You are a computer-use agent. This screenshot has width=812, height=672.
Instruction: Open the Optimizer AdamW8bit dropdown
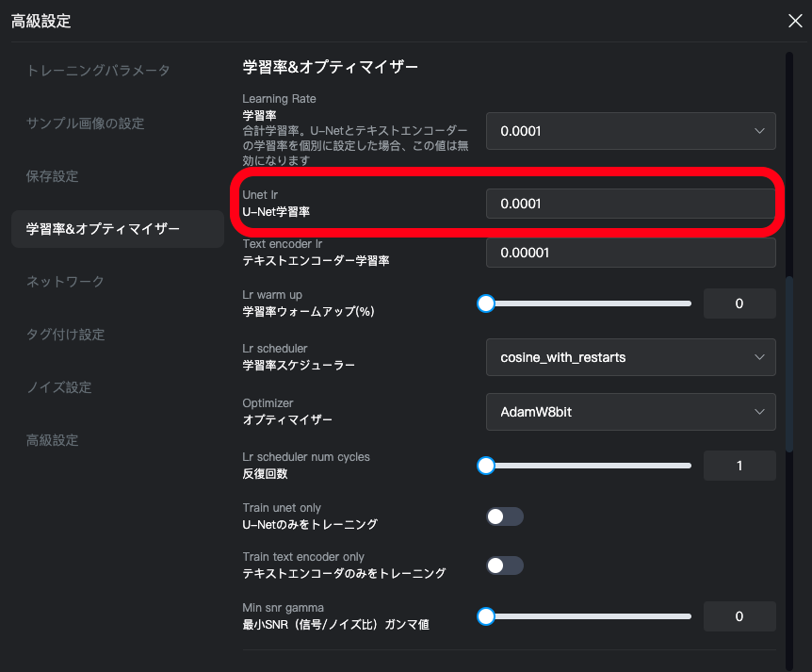pos(631,412)
